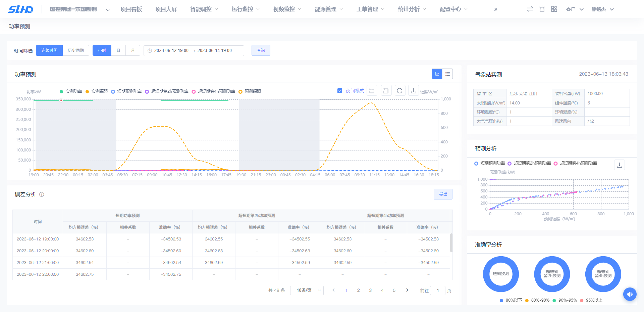
Task: Download the power forecast chart image
Action: [414, 91]
